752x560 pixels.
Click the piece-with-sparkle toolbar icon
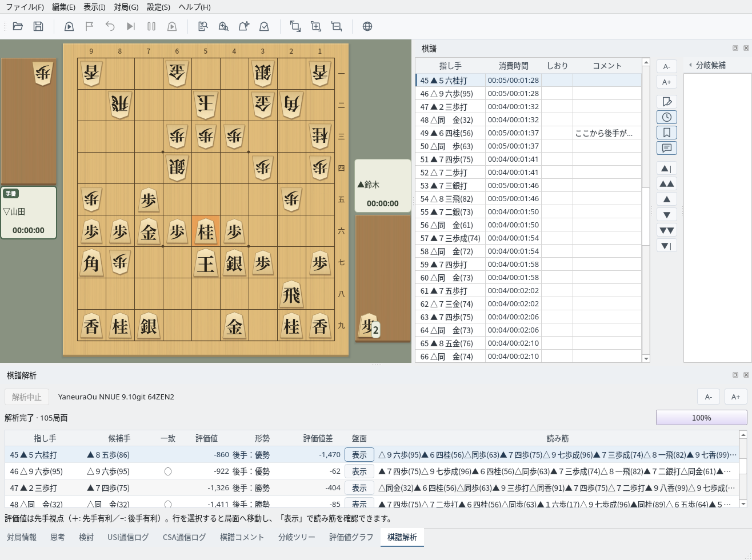(x=244, y=26)
